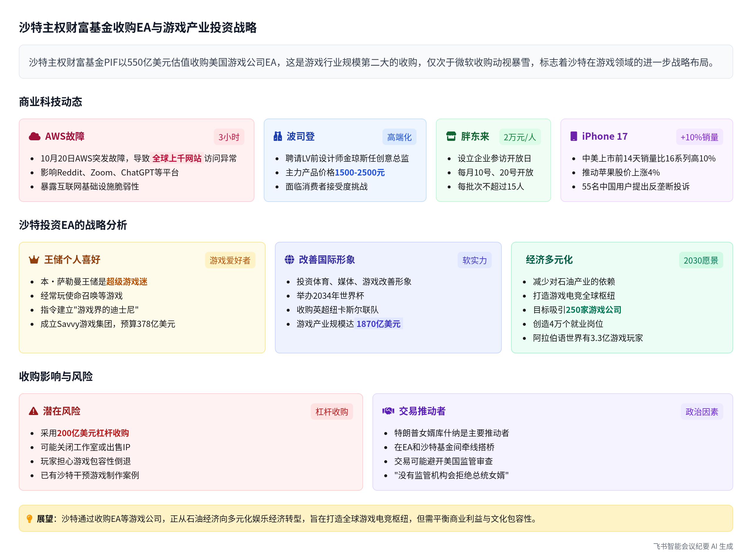Click the red cloud icon beside AWS故障
This screenshot has width=752, height=560.
[35, 136]
